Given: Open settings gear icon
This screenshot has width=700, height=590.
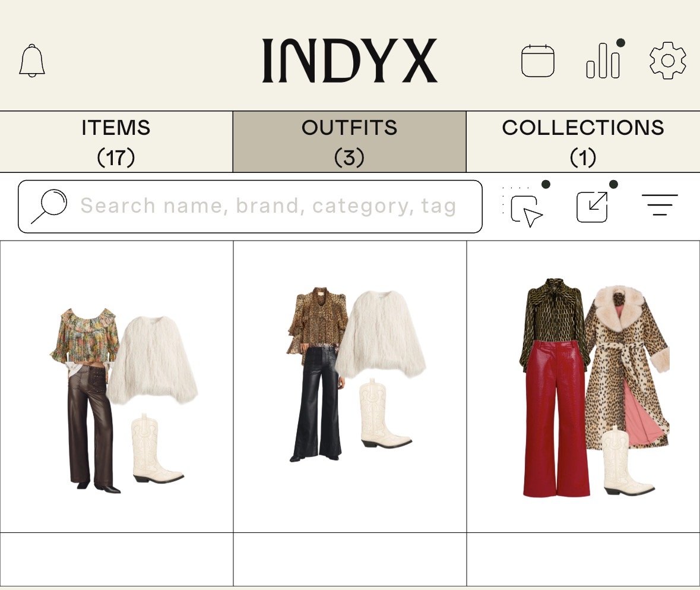Looking at the screenshot, I should coord(667,61).
